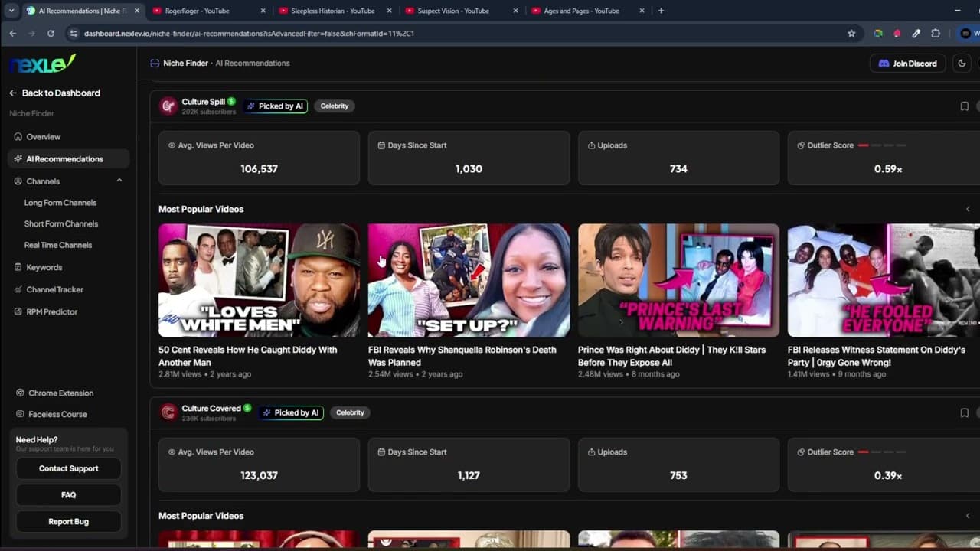
Task: Click previous arrow for Culture Covered videos
Action: click(968, 516)
